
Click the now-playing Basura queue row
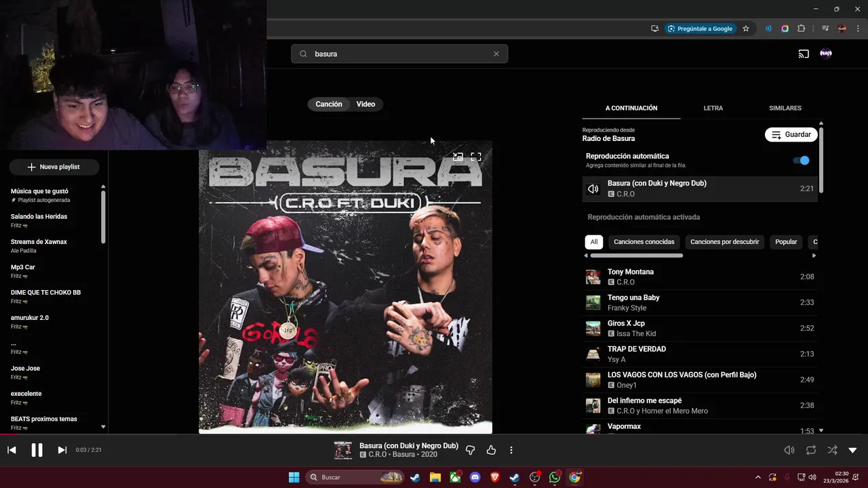[x=700, y=188]
